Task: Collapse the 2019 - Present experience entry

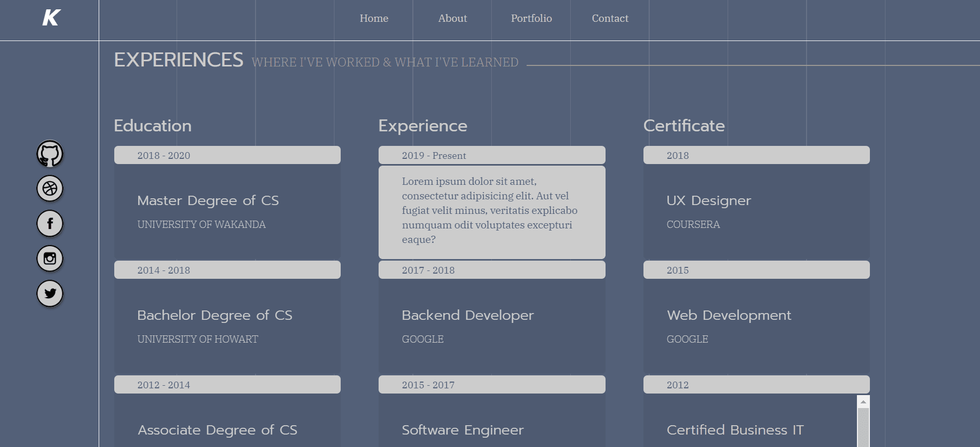Action: [491, 155]
